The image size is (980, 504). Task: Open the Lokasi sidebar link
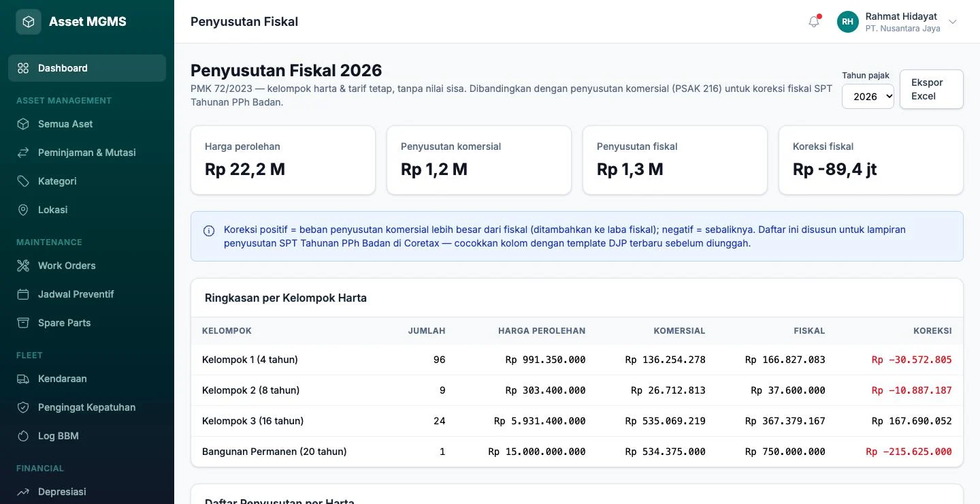[87, 210]
